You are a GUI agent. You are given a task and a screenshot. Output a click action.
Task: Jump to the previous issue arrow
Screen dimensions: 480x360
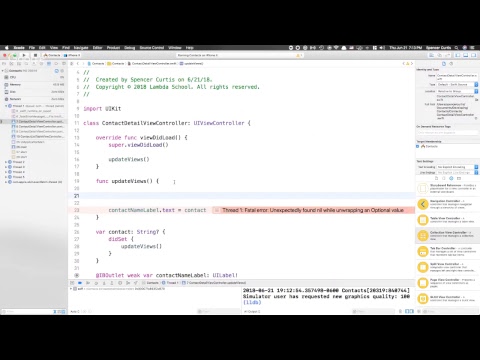tap(403, 63)
